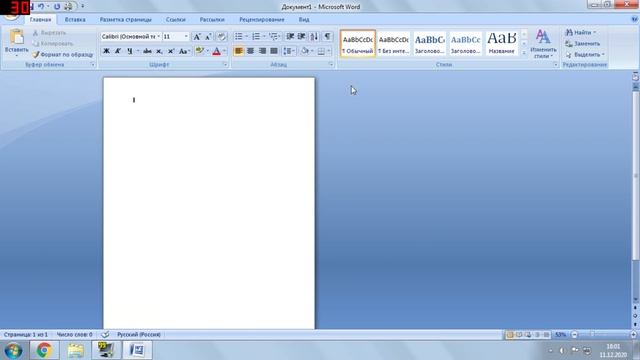Switch to the Рассылки tab
Image resolution: width=640 pixels, height=360 pixels.
212,19
